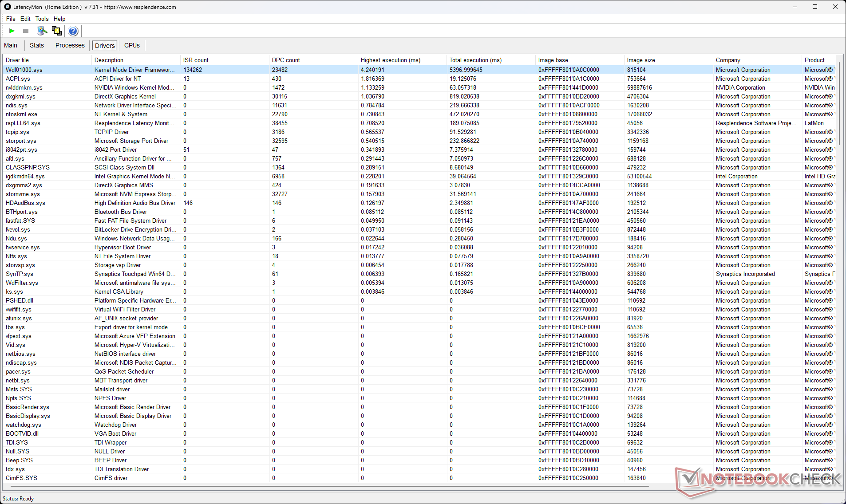Select the stornvme.sys row
846x504 pixels.
[419, 194]
